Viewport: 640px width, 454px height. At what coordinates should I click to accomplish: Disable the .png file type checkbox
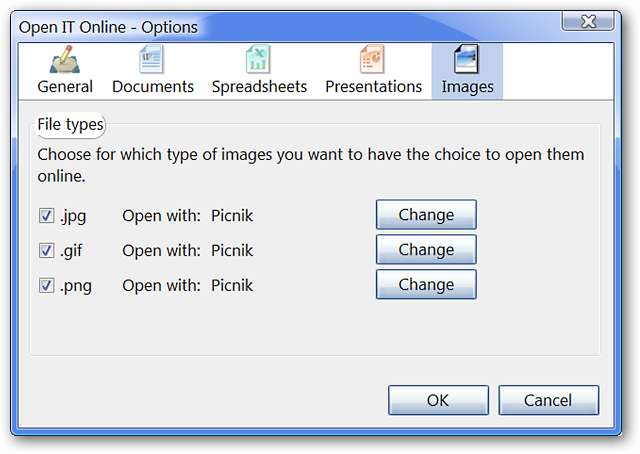[46, 285]
